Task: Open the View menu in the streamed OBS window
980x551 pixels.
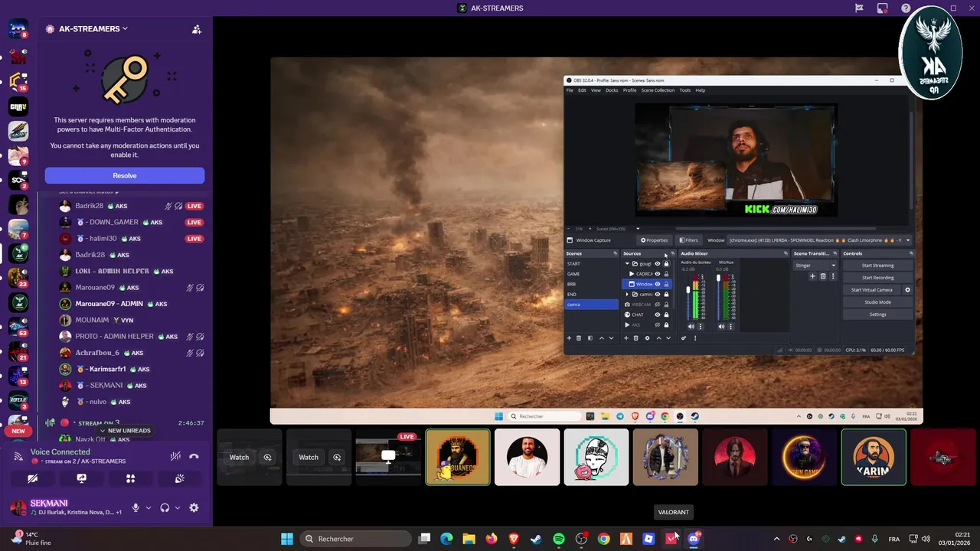Action: point(596,90)
